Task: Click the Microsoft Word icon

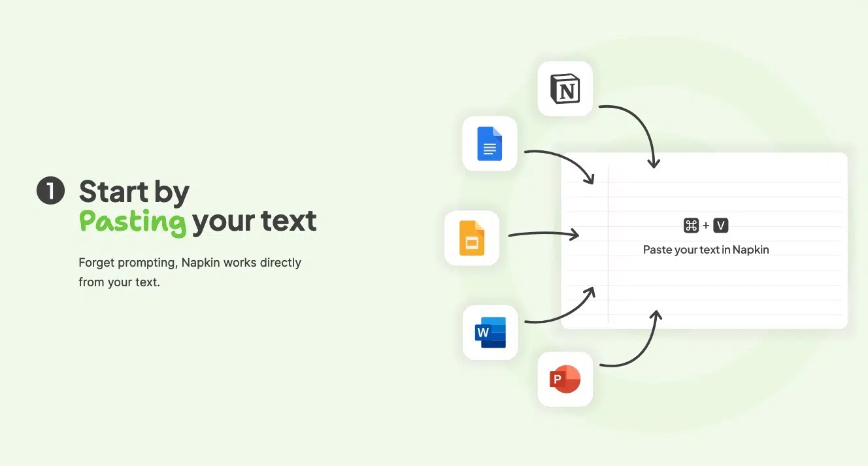Action: (490, 332)
